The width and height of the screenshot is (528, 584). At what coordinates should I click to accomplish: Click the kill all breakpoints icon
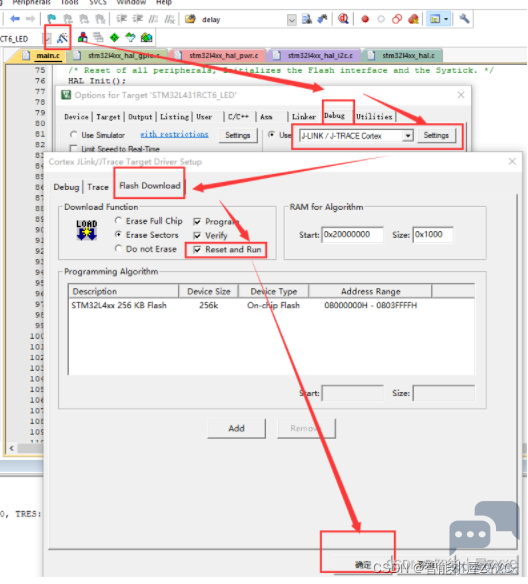[413, 19]
